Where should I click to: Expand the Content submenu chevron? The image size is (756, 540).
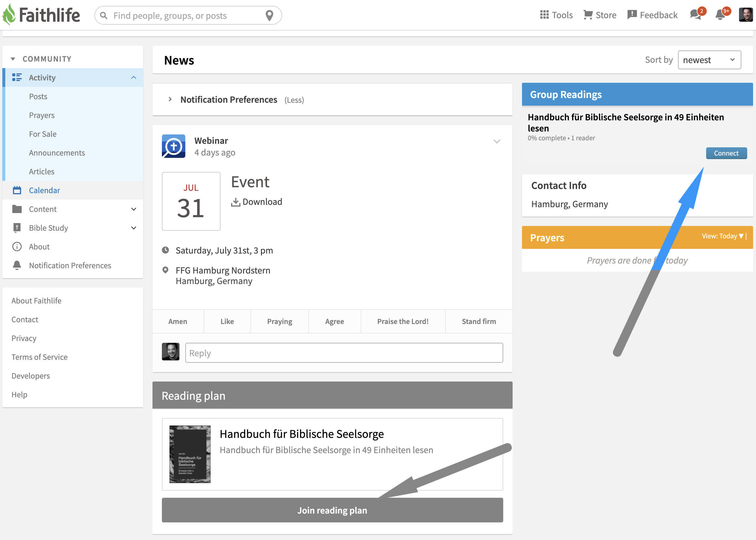[x=133, y=209]
